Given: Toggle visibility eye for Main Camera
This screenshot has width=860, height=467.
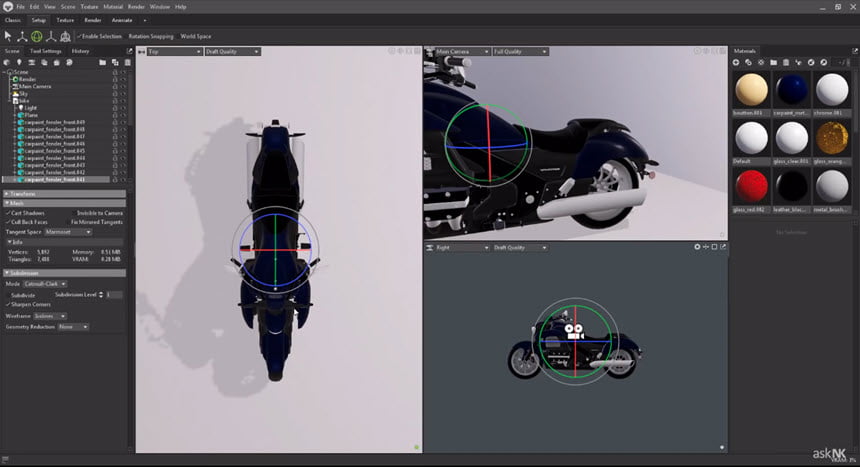Looking at the screenshot, I should point(123,87).
